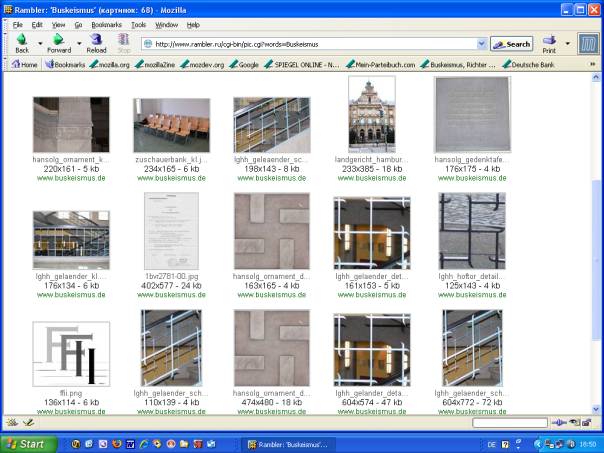Open the Window menu
The width and height of the screenshot is (604, 453).
pyautogui.click(x=166, y=25)
